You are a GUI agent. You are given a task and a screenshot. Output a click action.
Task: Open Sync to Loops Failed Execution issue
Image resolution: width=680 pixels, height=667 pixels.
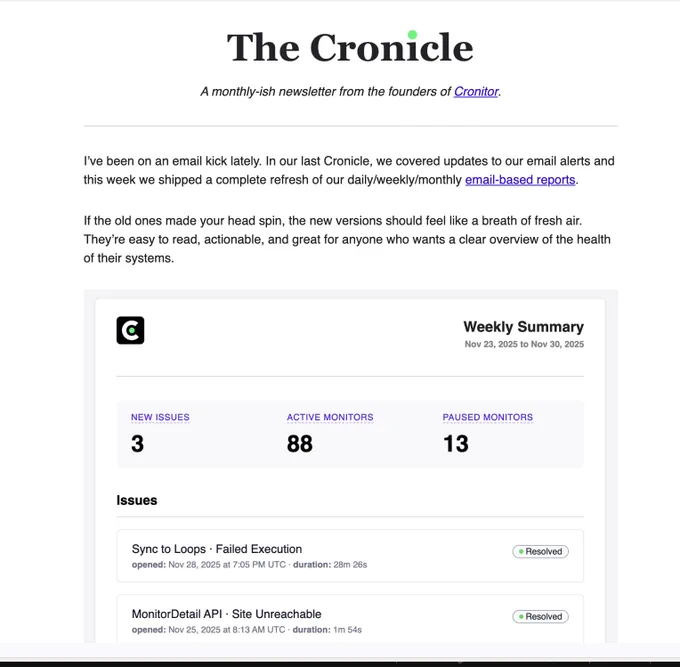coord(217,549)
